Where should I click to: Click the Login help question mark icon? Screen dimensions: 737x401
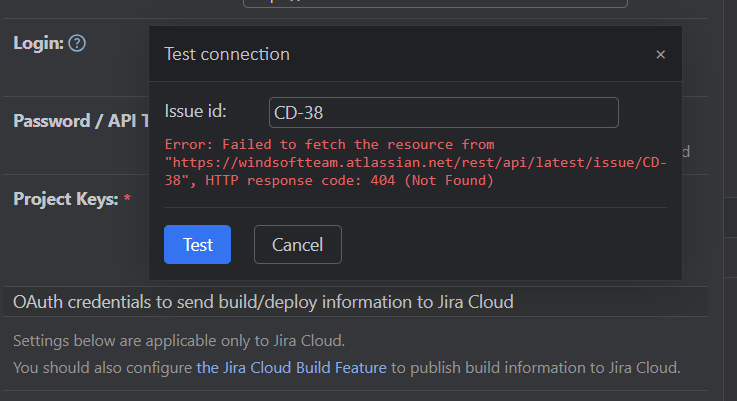(77, 43)
